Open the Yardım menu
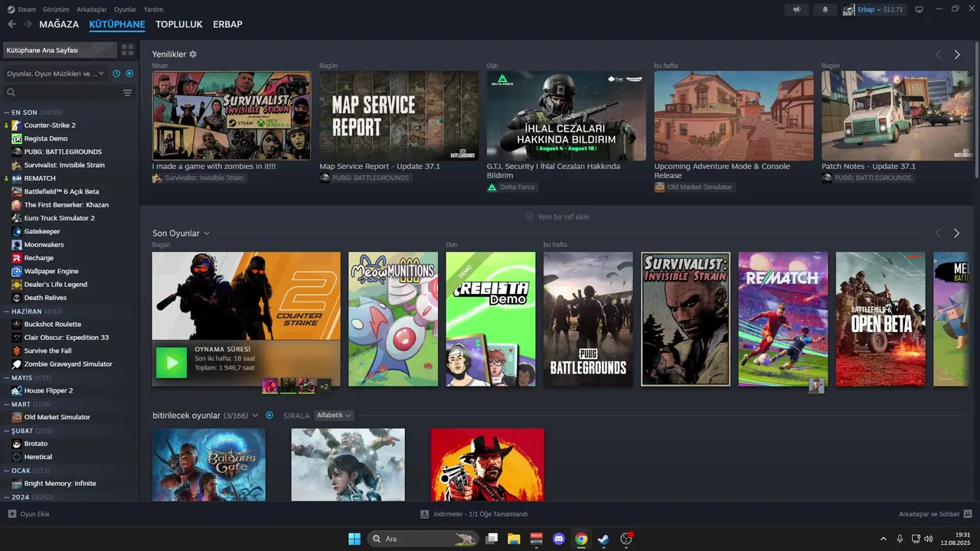Viewport: 980px width, 551px height. coord(153,9)
